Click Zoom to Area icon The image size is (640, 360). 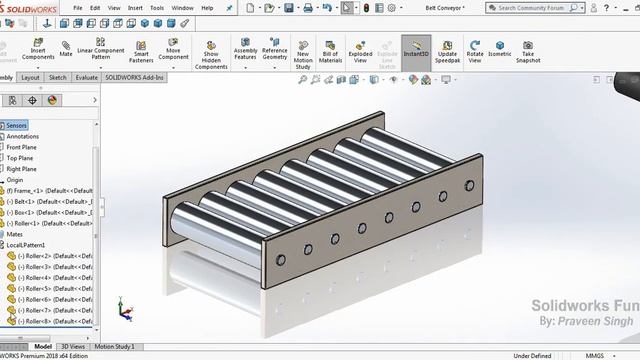[315, 80]
